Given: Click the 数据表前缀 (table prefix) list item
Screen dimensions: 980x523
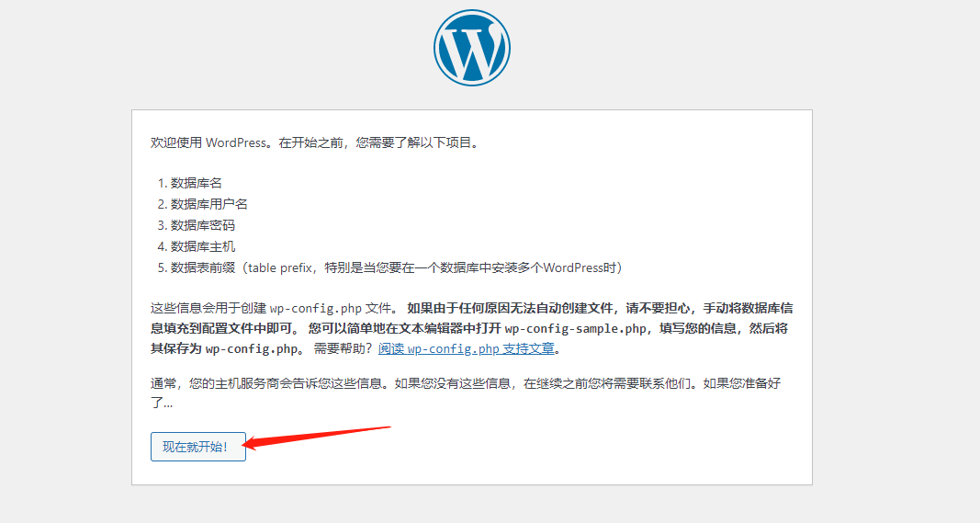Looking at the screenshot, I should click(x=397, y=267).
